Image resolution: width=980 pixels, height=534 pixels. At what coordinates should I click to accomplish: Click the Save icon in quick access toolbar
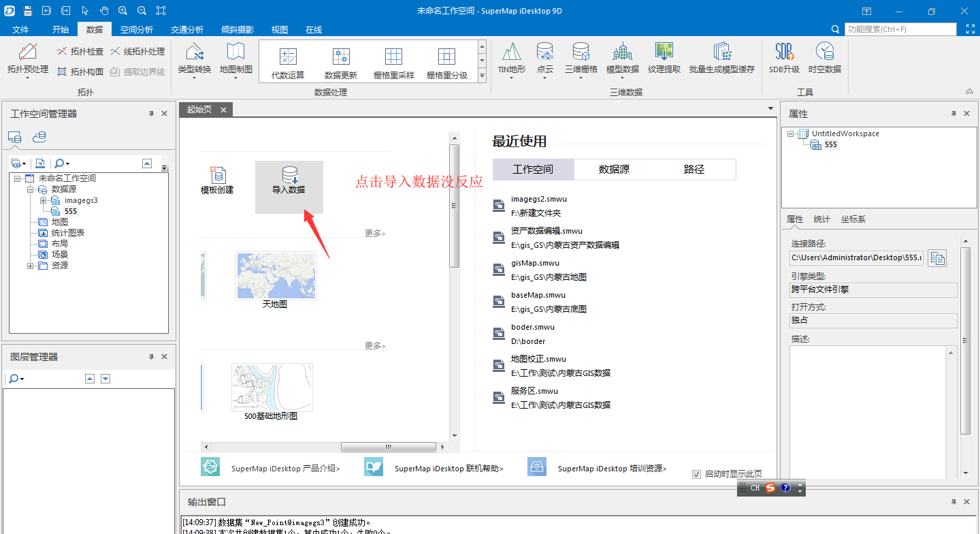(28, 11)
